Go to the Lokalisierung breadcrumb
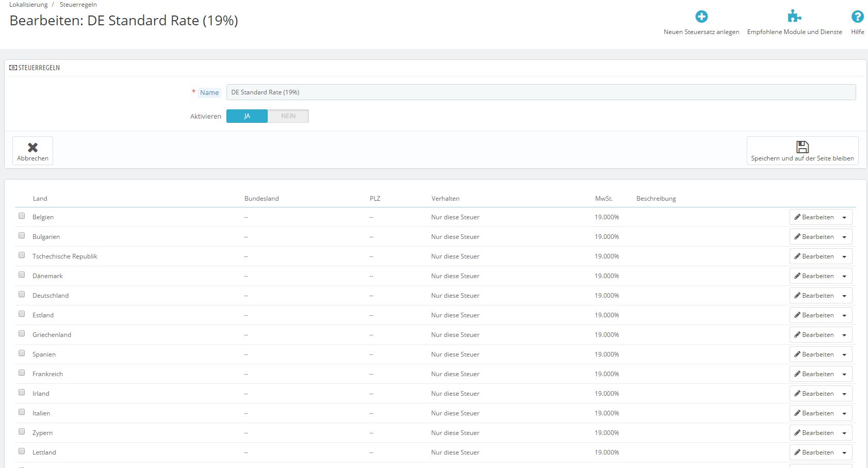The width and height of the screenshot is (868, 468). tap(28, 5)
